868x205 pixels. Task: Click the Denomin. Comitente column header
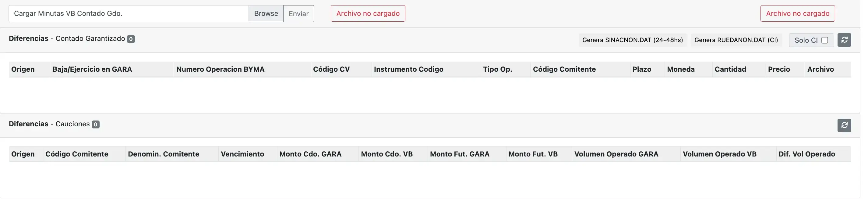coord(164,154)
